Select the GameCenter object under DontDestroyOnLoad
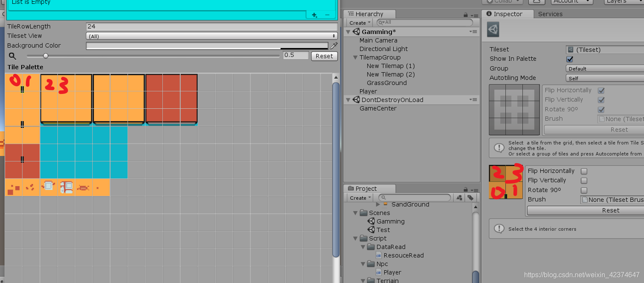644x283 pixels. 378,108
